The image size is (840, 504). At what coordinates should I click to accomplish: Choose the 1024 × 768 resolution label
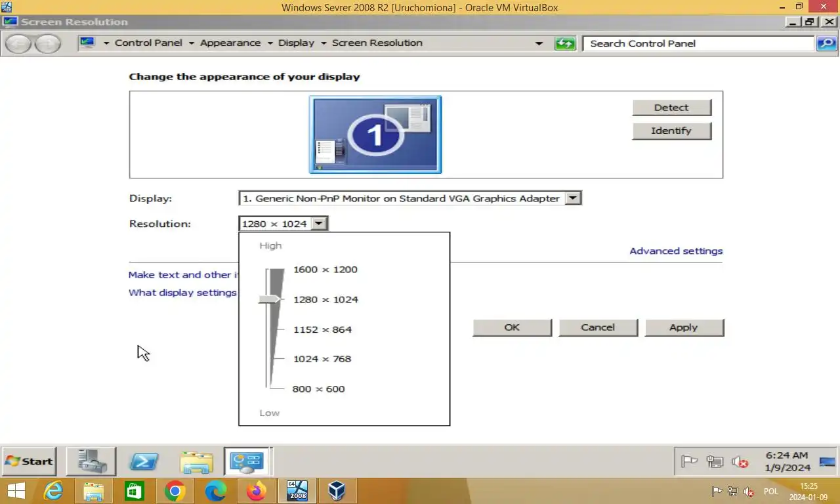(322, 359)
